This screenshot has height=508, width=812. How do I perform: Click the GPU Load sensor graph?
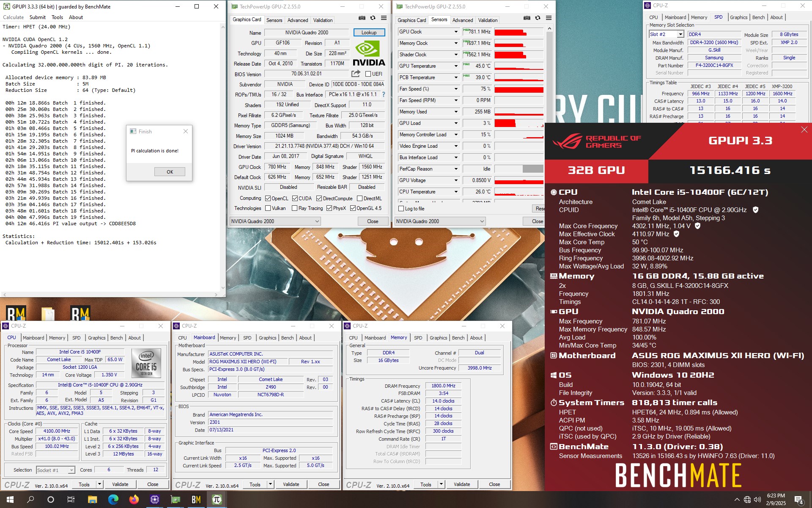[519, 123]
